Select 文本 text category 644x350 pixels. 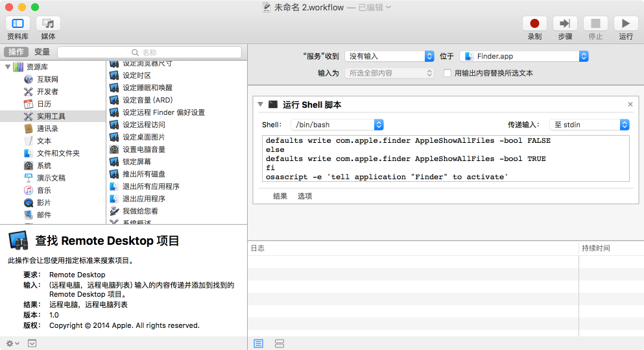pyautogui.click(x=44, y=141)
